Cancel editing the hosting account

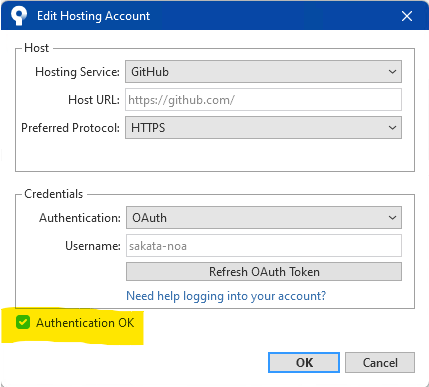[380, 362]
